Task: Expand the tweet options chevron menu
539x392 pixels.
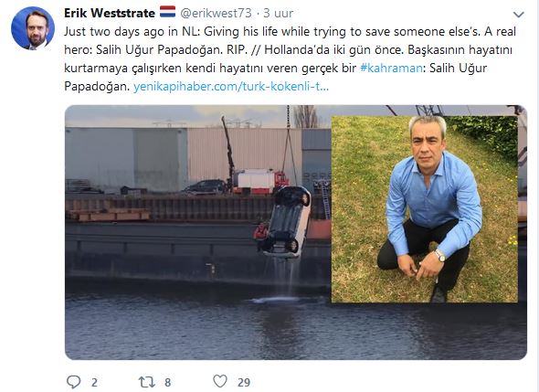Action: point(518,15)
